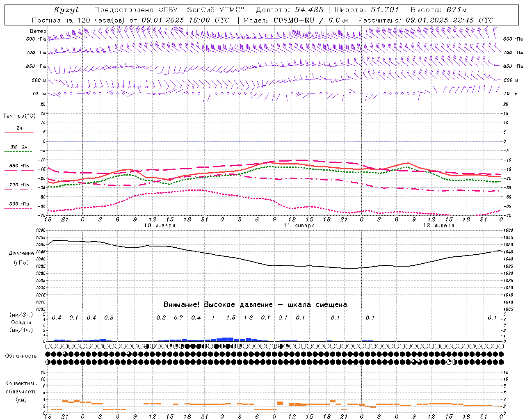Click the Тем-ра(°C) temperature axis title
The image size is (525, 420).
(x=19, y=116)
